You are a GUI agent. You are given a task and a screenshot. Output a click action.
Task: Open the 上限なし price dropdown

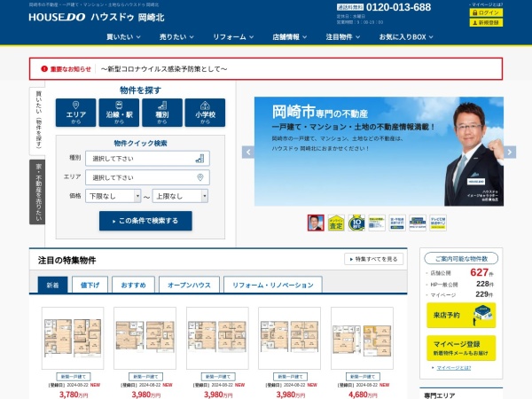pyautogui.click(x=180, y=196)
